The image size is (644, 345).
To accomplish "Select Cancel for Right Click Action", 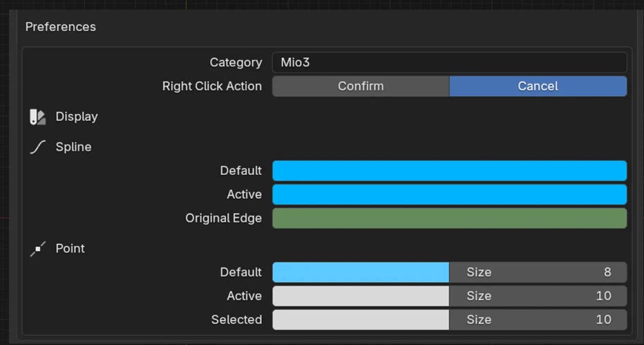I will point(538,86).
